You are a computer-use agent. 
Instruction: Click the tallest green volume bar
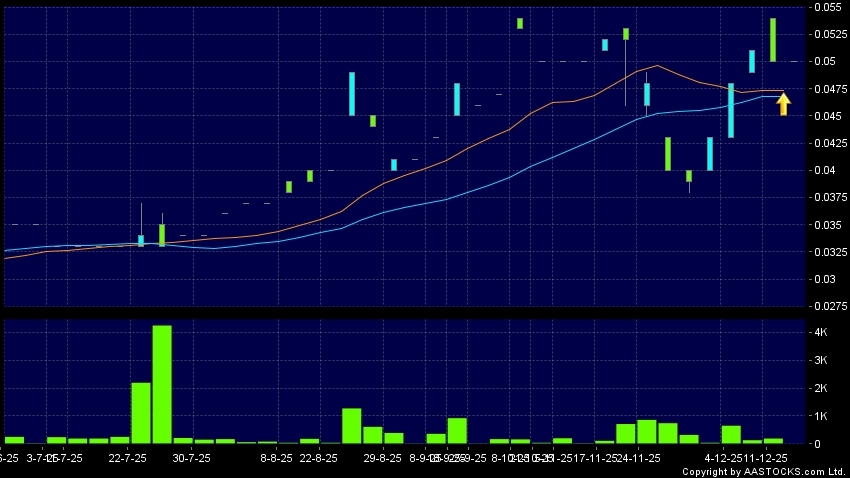coord(162,384)
